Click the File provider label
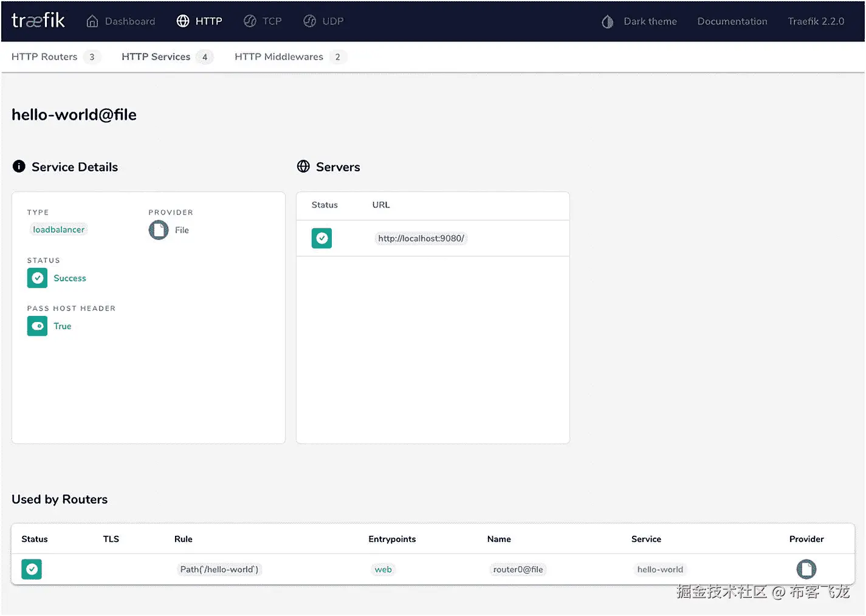The height and width of the screenshot is (616, 866). coord(182,230)
